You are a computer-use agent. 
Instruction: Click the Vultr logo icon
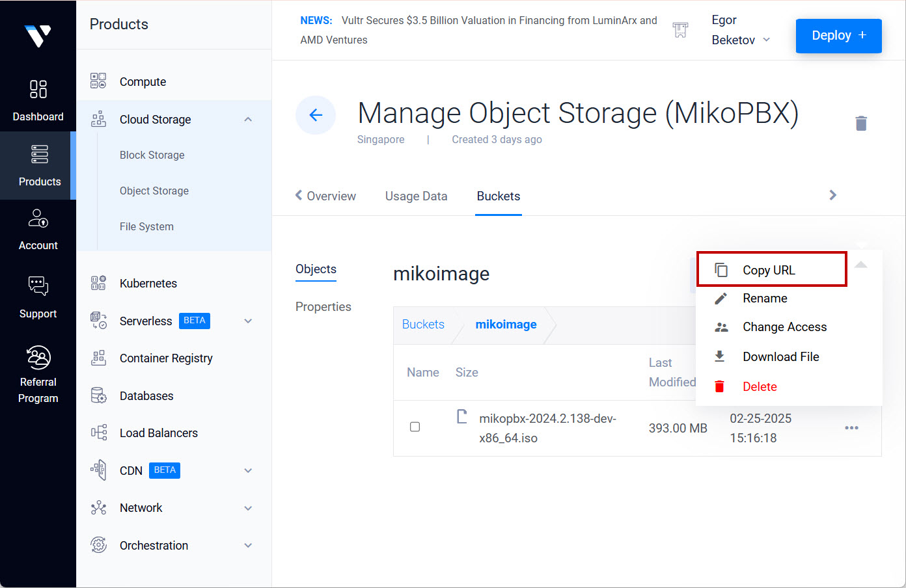38,36
